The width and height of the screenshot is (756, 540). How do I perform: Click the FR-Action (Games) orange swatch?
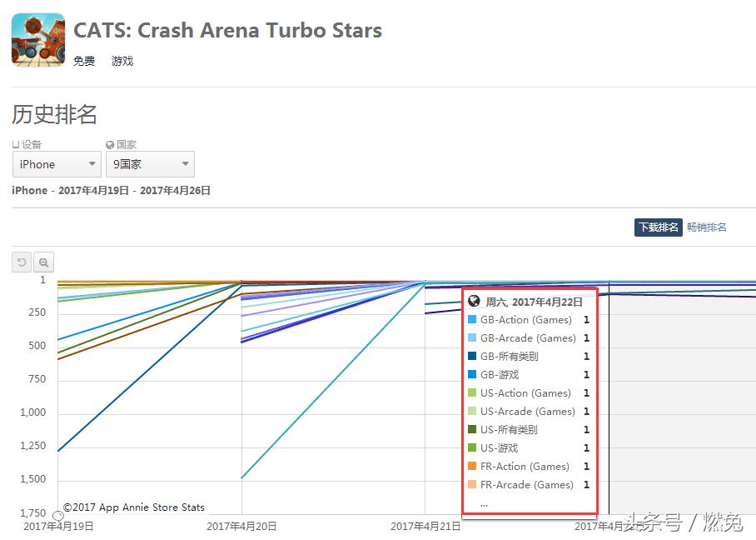point(472,467)
